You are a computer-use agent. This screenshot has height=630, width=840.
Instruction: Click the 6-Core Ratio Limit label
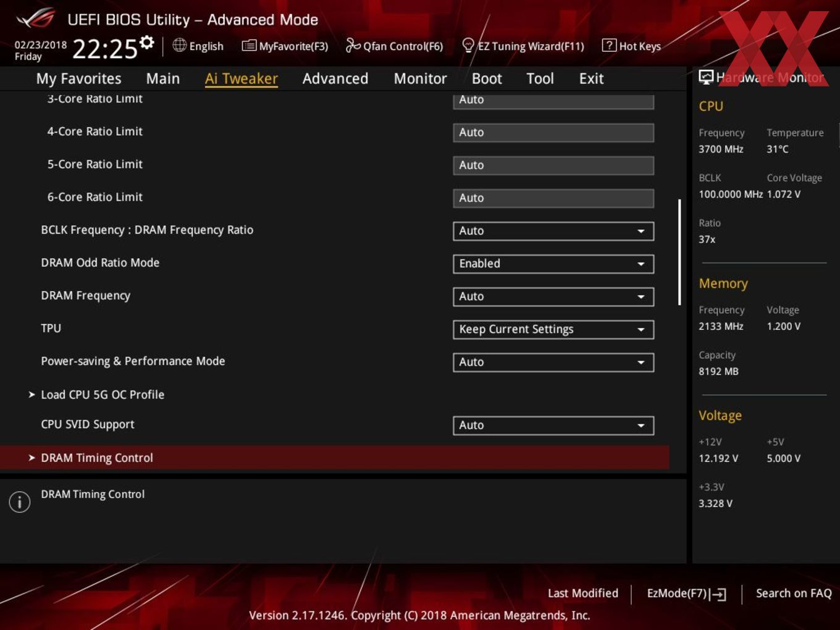click(95, 196)
